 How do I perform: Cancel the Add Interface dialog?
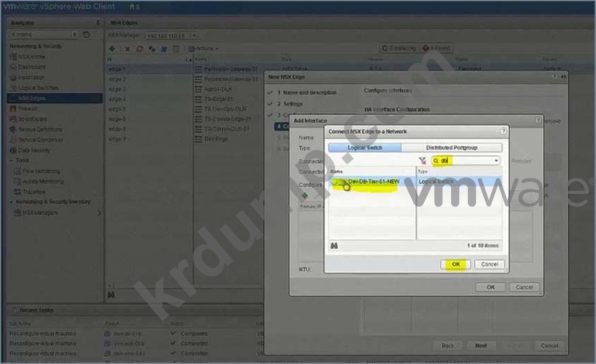pos(524,287)
